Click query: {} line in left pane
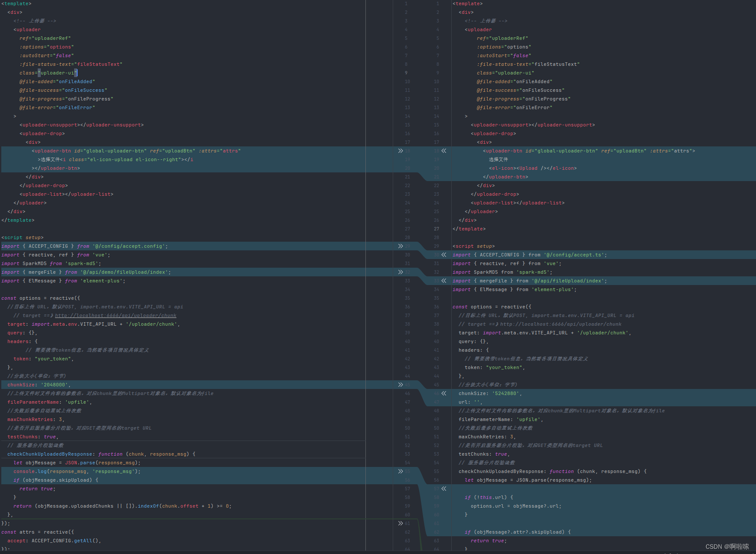Image resolution: width=756 pixels, height=554 pixels. (23, 333)
